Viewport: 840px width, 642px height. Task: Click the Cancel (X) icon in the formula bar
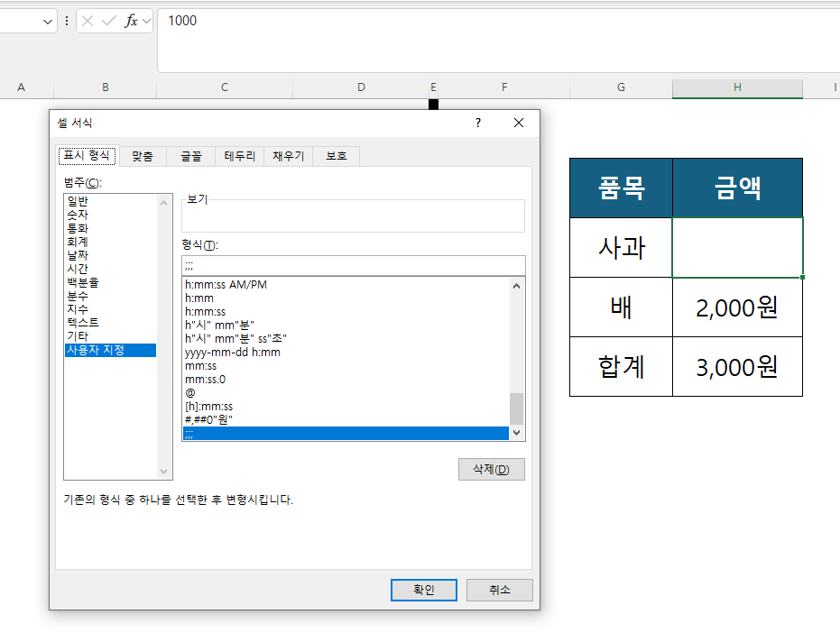coord(88,20)
